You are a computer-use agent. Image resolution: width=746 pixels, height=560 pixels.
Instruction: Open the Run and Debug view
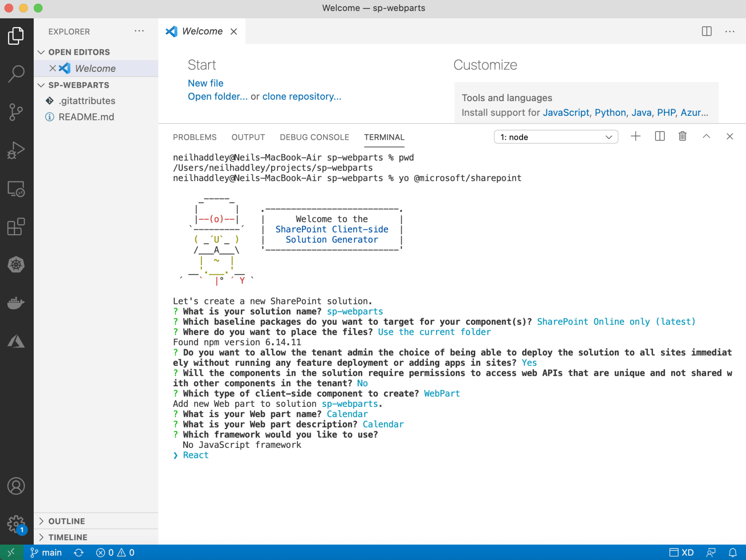click(16, 150)
